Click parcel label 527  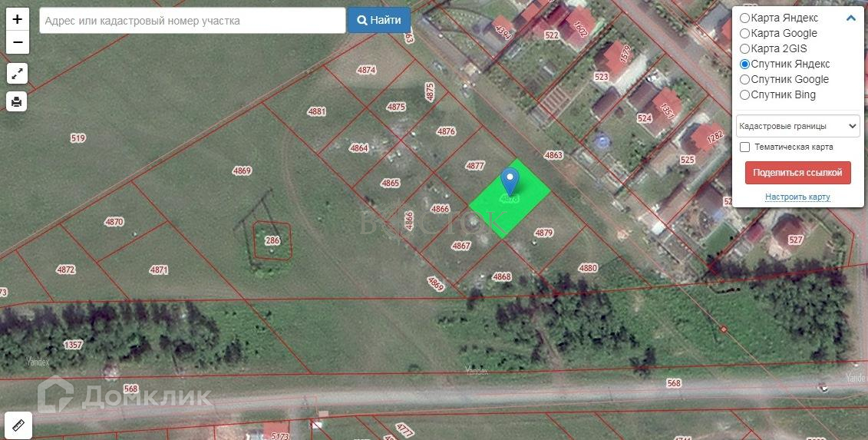coord(796,240)
